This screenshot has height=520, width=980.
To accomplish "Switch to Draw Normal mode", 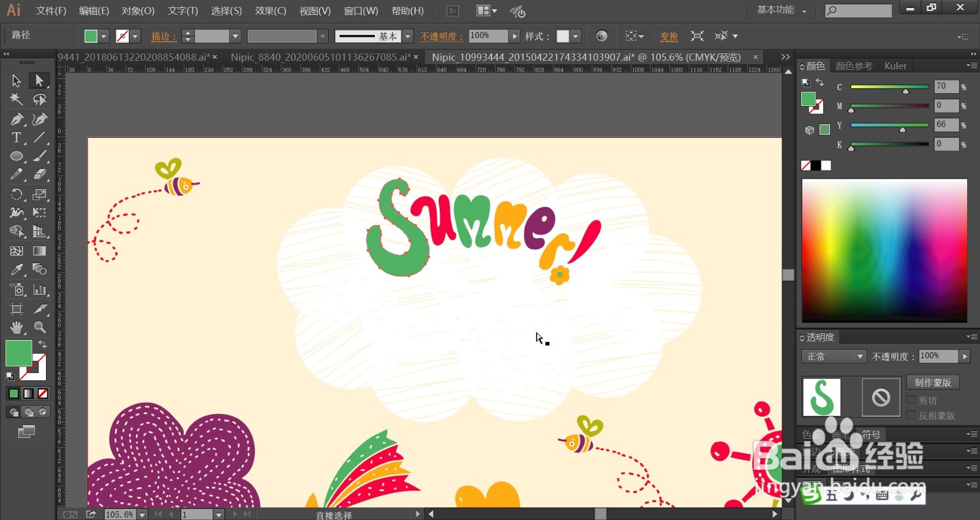I will (13, 412).
